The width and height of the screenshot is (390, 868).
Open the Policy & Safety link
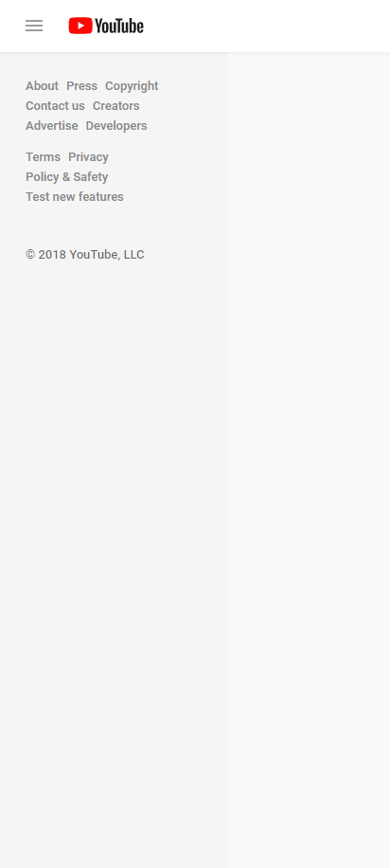(67, 176)
